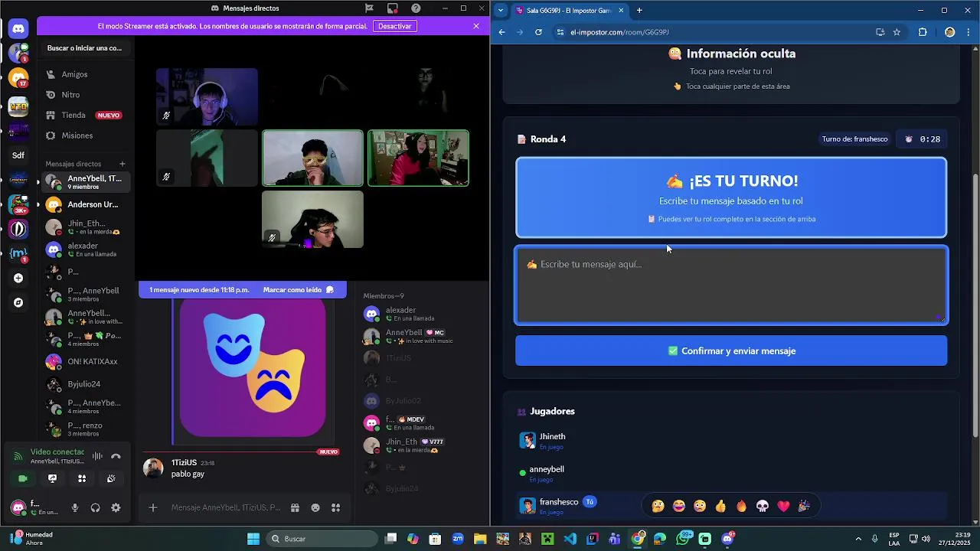The width and height of the screenshot is (980, 551).
Task: Open Visual Studio Code from taskbar
Action: tap(570, 539)
